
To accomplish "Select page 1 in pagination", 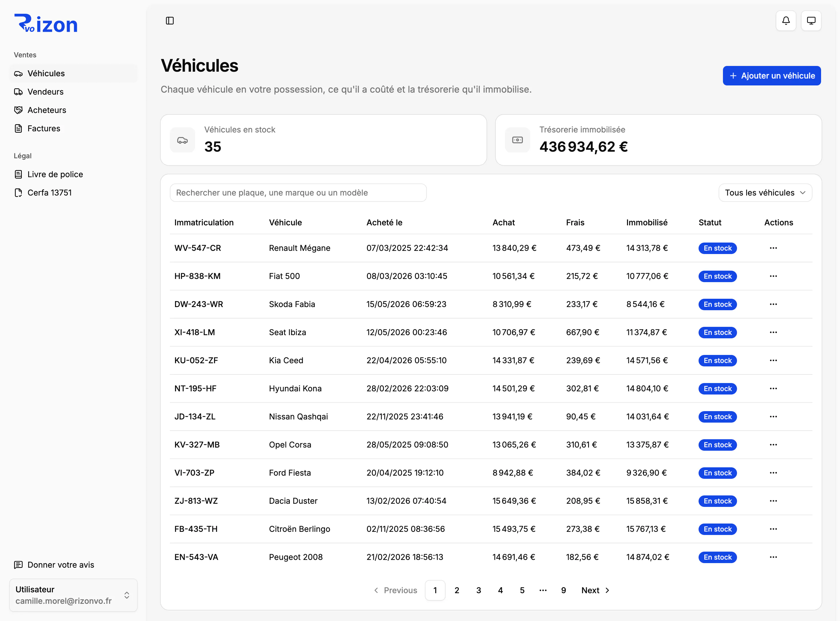I will [435, 591].
